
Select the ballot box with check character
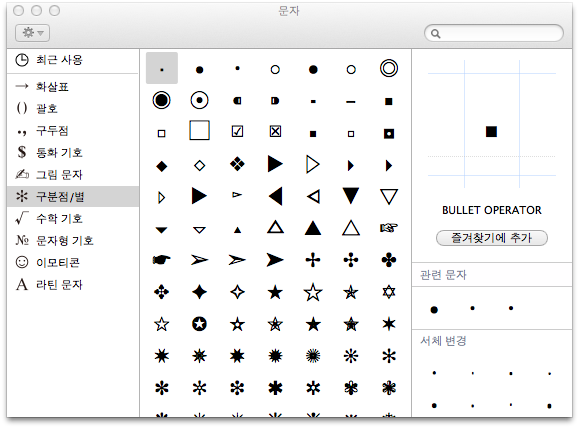pyautogui.click(x=237, y=131)
